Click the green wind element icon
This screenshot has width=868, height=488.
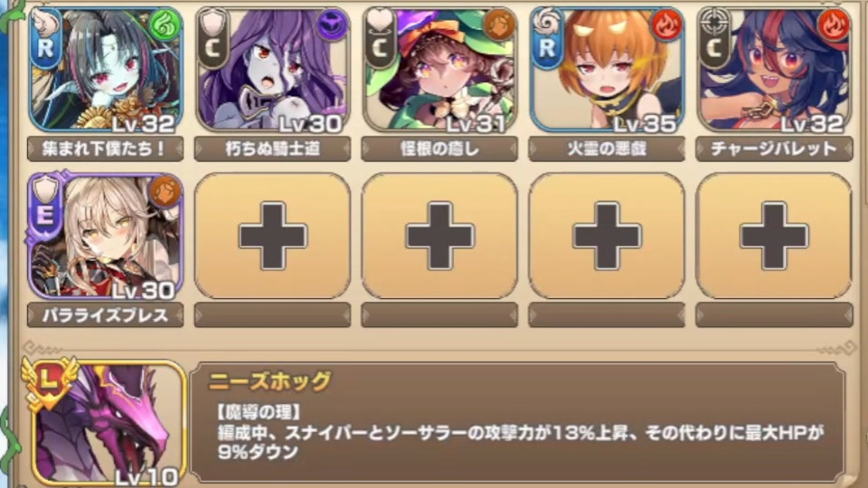[165, 25]
